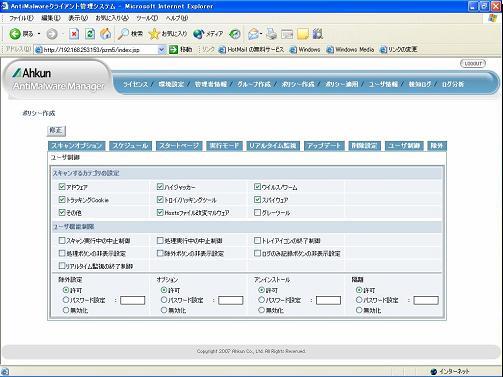Click the 修正 (modify) button

(56, 130)
